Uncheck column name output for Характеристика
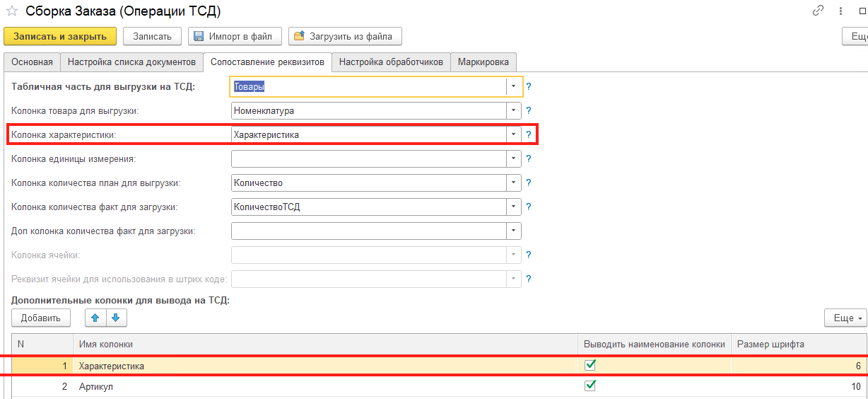 pyautogui.click(x=590, y=366)
